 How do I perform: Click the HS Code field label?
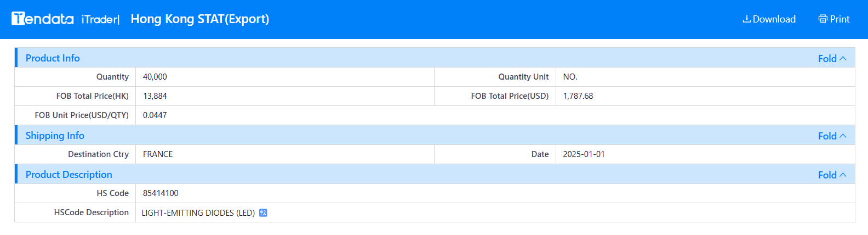[x=112, y=193]
